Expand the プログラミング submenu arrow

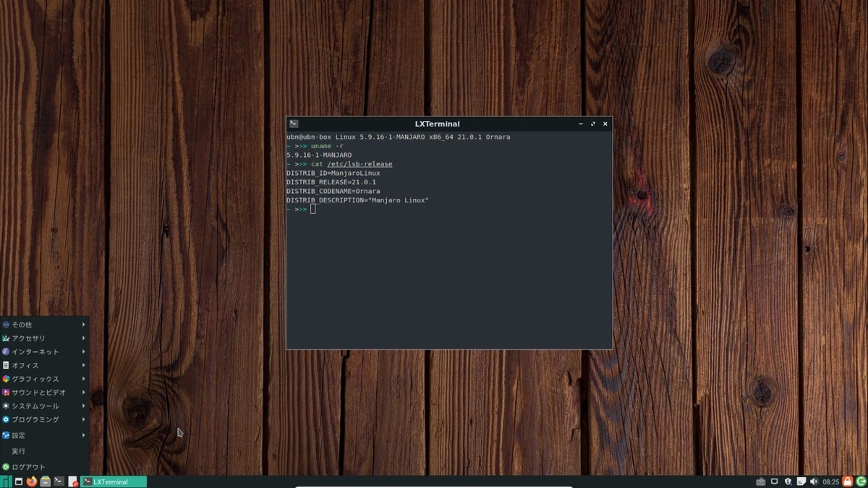pyautogui.click(x=84, y=419)
